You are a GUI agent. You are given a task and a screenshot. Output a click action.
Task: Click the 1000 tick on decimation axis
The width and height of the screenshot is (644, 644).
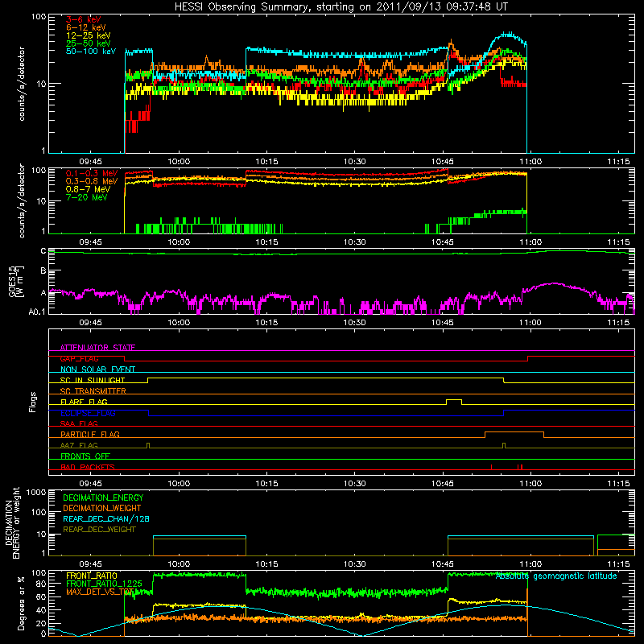click(36, 492)
